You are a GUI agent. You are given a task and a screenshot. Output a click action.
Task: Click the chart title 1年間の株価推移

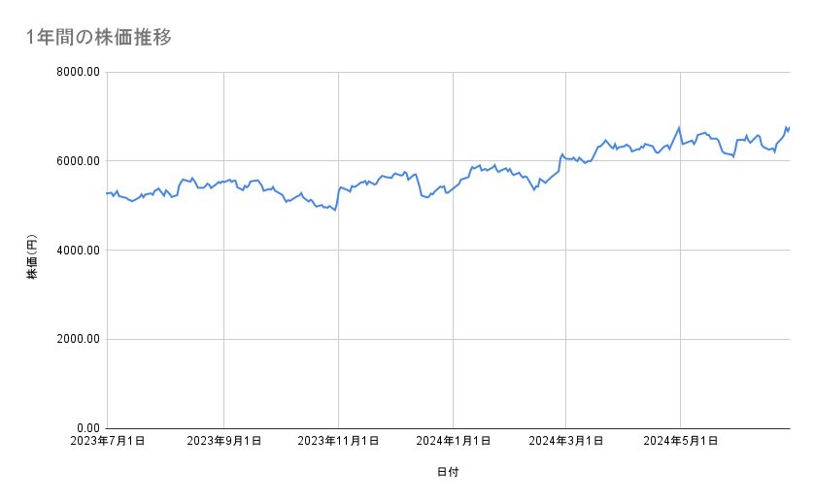100,38
